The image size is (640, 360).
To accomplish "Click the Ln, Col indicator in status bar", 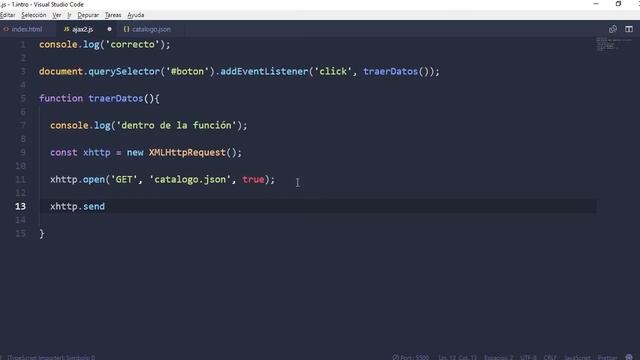I will click(x=457, y=357).
